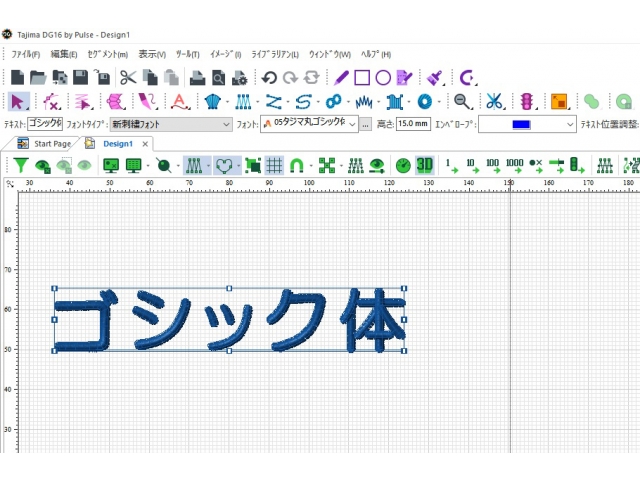Select the vertex delete tool

point(52,102)
